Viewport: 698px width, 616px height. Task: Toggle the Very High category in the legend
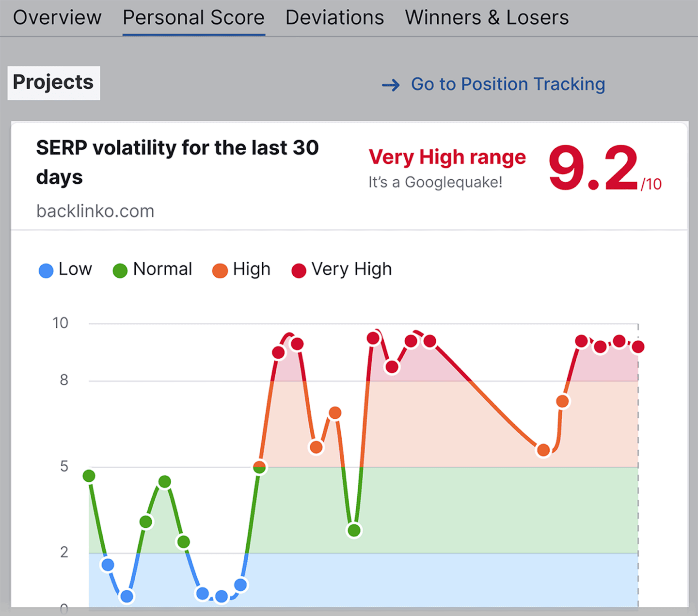tap(341, 270)
